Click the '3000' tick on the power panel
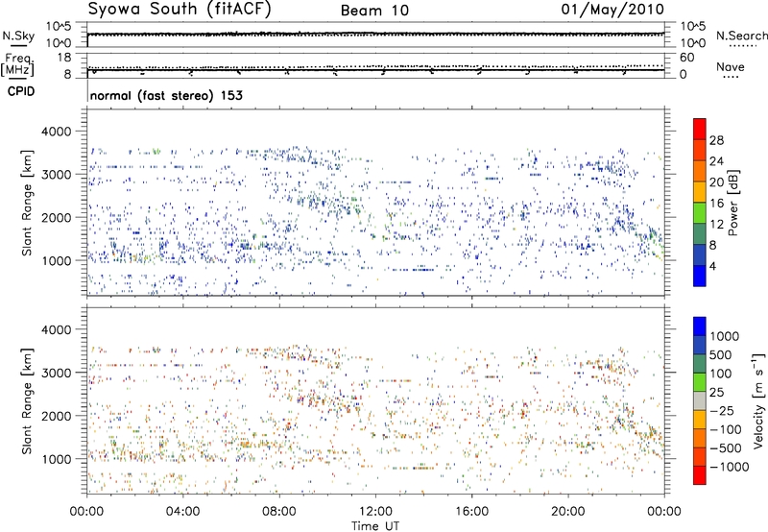 tap(57, 175)
